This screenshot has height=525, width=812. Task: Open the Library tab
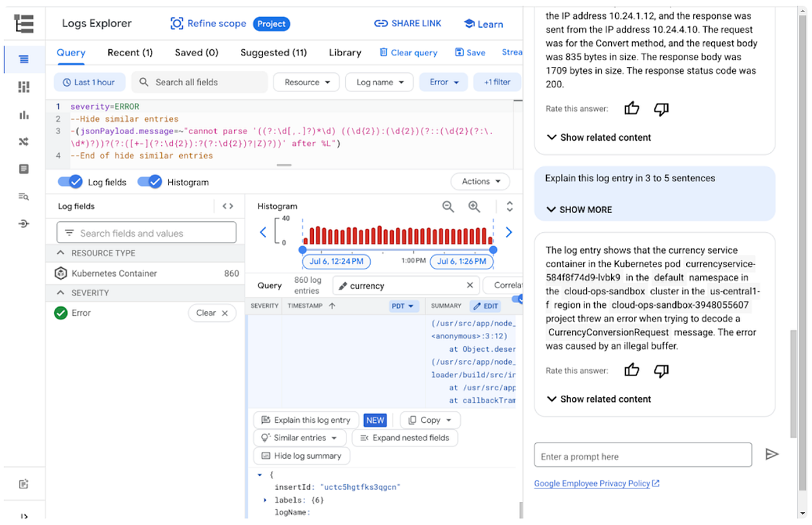point(344,52)
